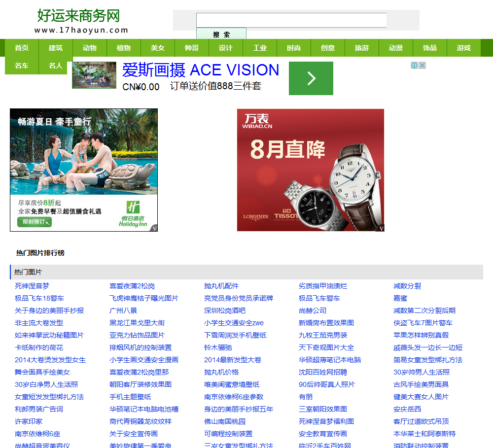Open the 如来神掌武功秘籍图片 link

[49, 335]
